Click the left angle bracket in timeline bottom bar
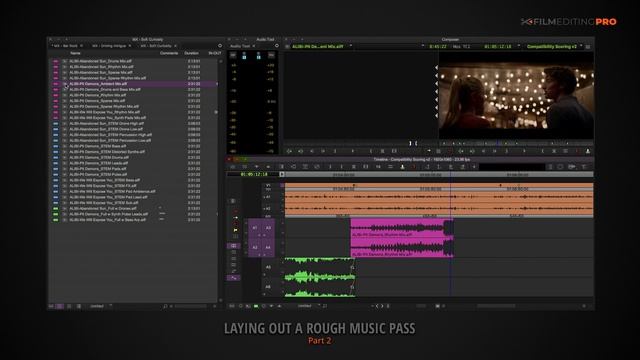Screen dimensions: 640x360 (x=377, y=306)
